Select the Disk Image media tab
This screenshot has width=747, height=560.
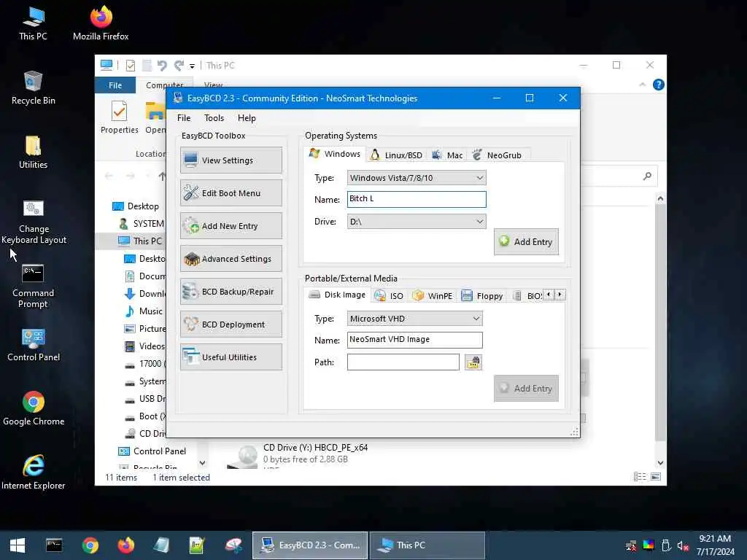(x=337, y=295)
